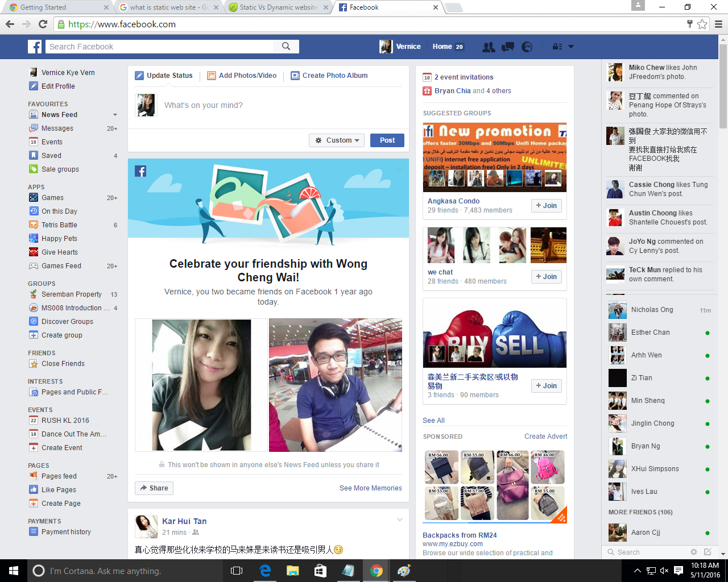Click the Facebook logo in the top bar
This screenshot has width=728, height=582.
(x=35, y=47)
